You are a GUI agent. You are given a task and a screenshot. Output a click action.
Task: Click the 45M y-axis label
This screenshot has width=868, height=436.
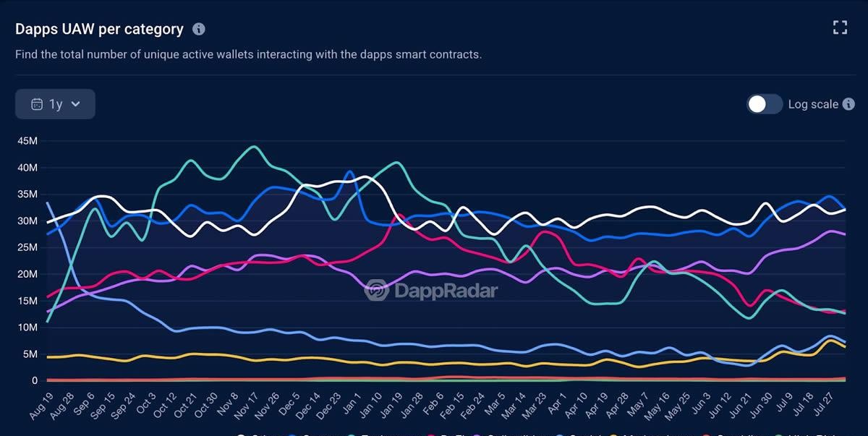click(x=27, y=141)
